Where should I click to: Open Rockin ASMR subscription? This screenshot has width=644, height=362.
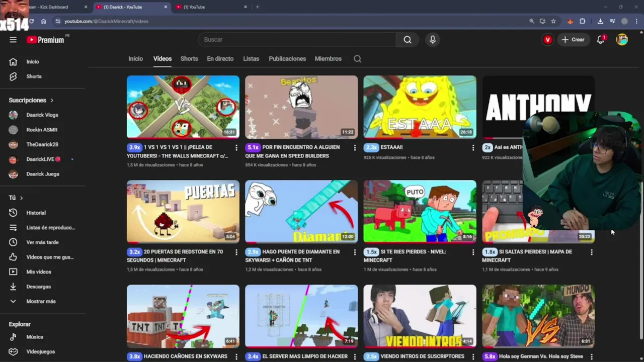pyautogui.click(x=43, y=130)
